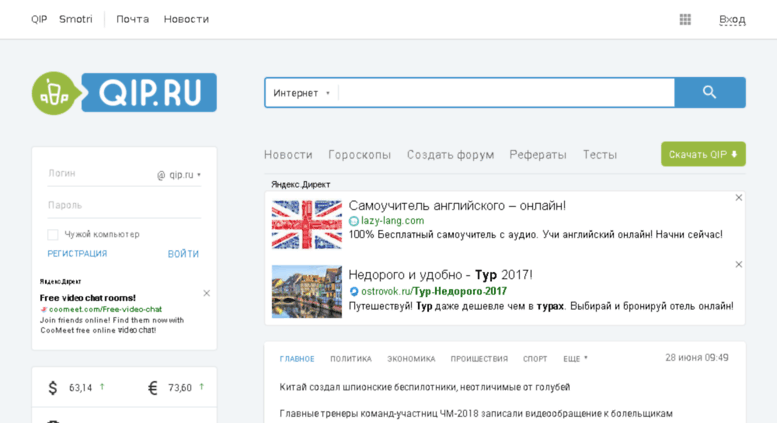777x423 pixels.
Task: Open the Недорого и удобно Тур 2017 headline
Action: (440, 274)
